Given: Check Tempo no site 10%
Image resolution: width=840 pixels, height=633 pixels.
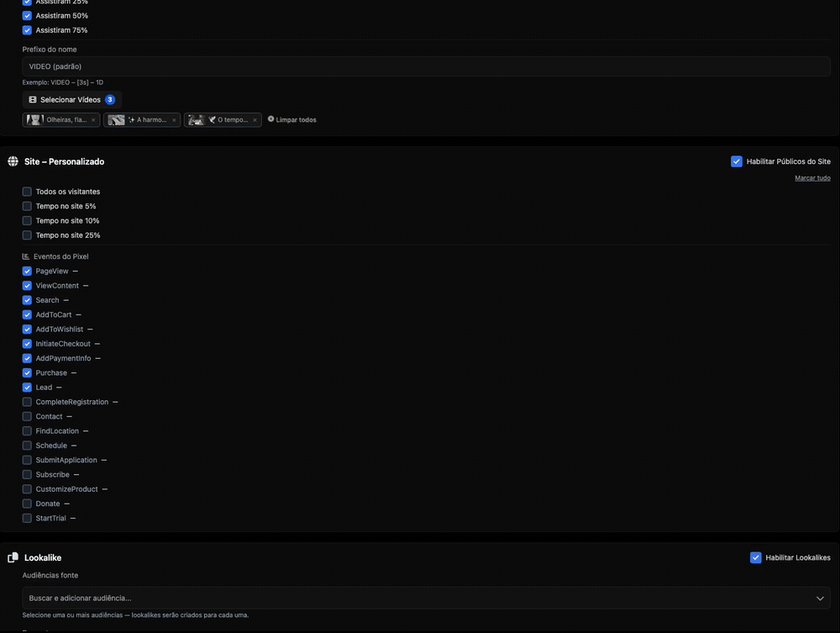Looking at the screenshot, I should click(27, 220).
